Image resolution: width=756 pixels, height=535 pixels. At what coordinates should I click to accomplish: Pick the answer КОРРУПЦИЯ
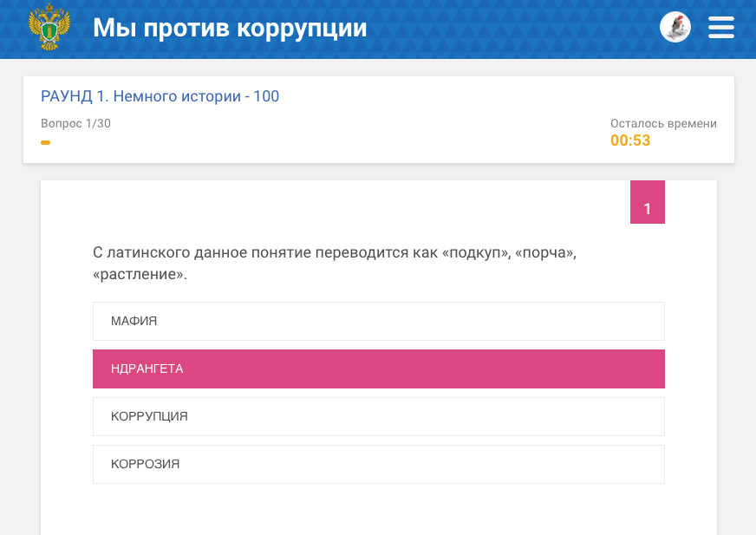pos(378,416)
